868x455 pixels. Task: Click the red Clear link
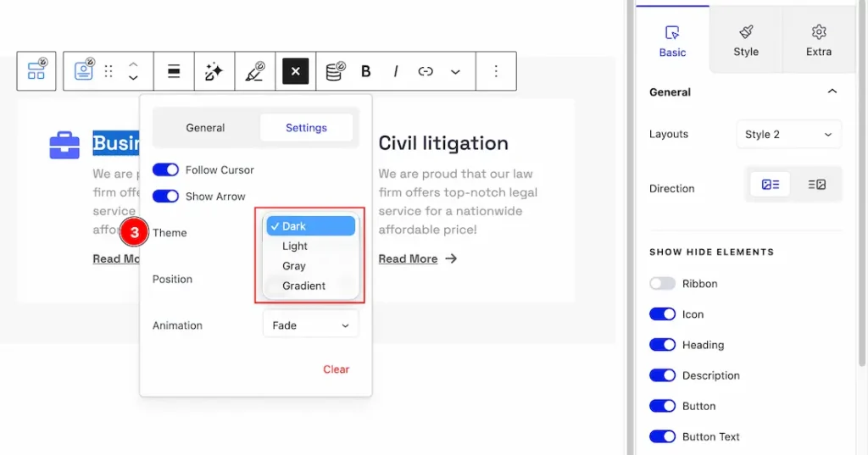coord(336,369)
